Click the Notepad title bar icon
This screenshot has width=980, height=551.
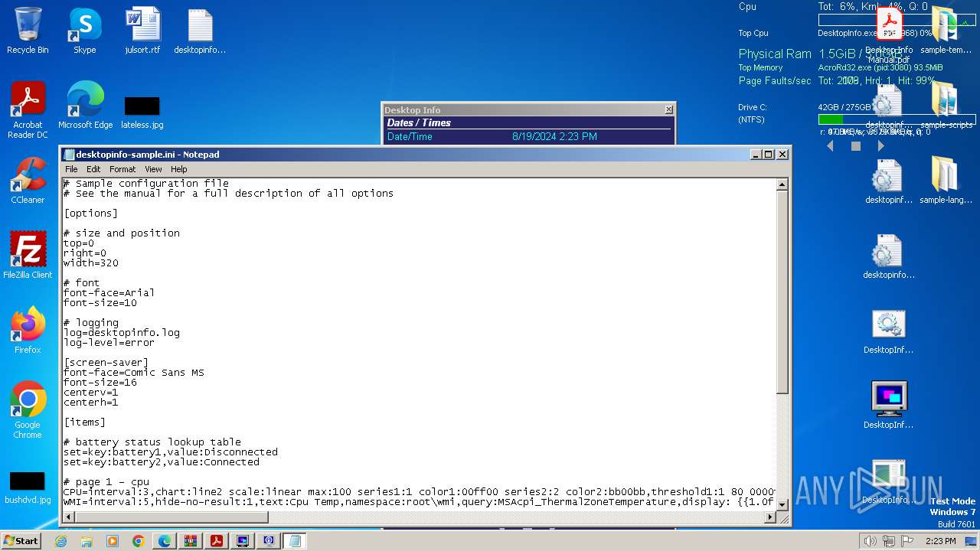point(69,155)
